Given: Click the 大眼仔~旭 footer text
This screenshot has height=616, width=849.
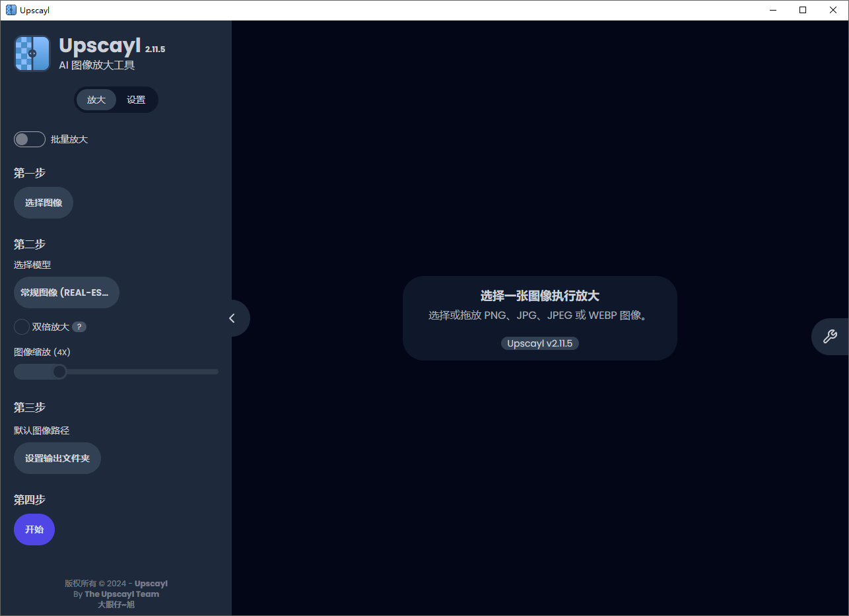Looking at the screenshot, I should (x=116, y=605).
